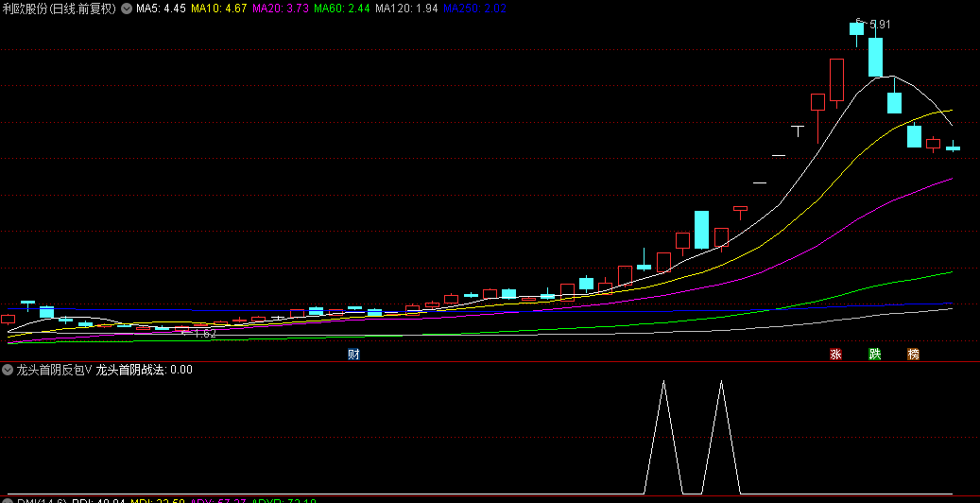The width and height of the screenshot is (980, 503).
Task: Select the MA250: 2.02 indicator label
Action: pyautogui.click(x=474, y=9)
